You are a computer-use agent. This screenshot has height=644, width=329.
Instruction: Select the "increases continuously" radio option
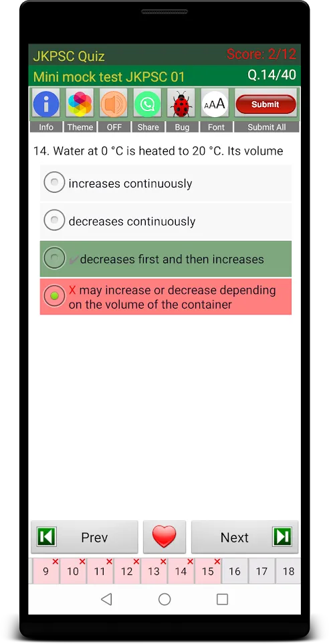(166, 183)
